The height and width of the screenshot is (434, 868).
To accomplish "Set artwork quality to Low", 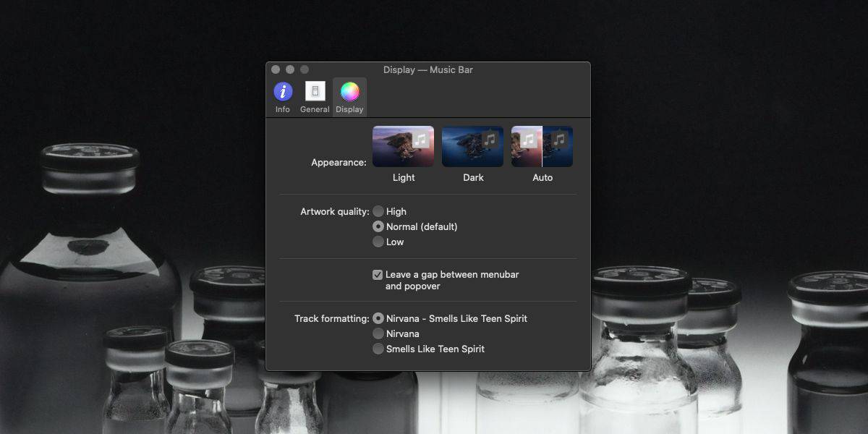I will (x=378, y=242).
